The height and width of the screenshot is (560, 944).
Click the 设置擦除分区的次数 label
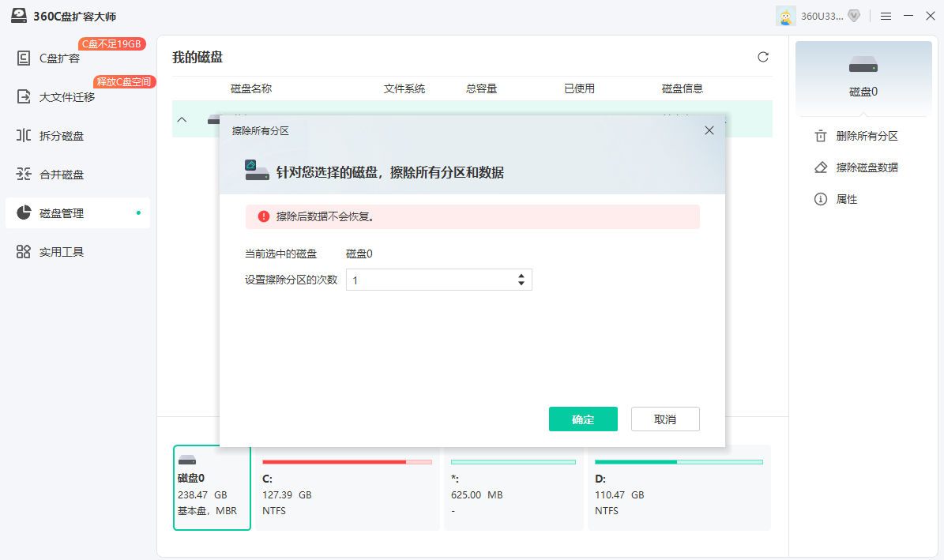click(291, 280)
